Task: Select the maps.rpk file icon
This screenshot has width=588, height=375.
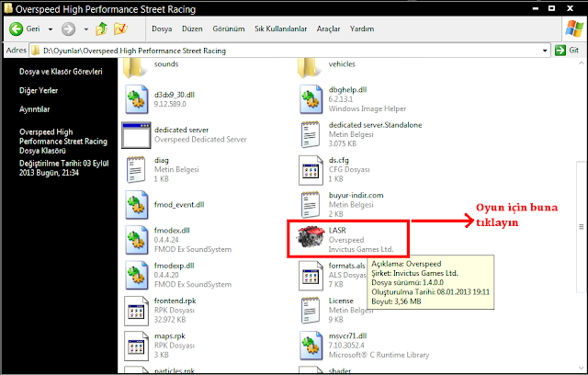Action: point(137,346)
